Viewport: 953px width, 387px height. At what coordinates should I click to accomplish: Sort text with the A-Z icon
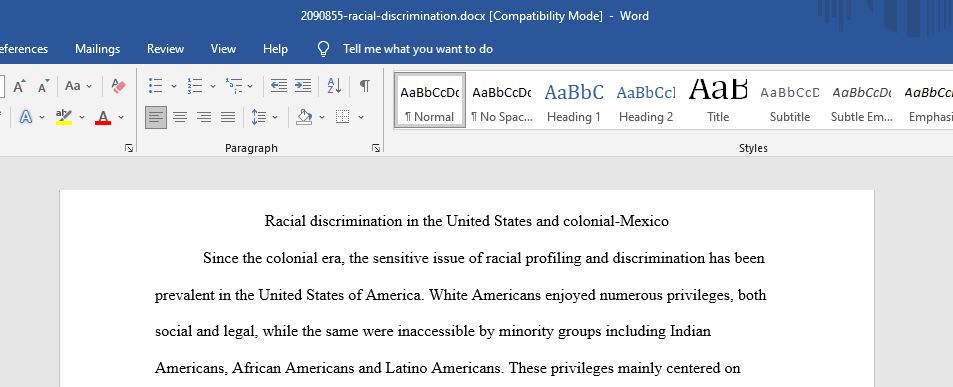334,86
